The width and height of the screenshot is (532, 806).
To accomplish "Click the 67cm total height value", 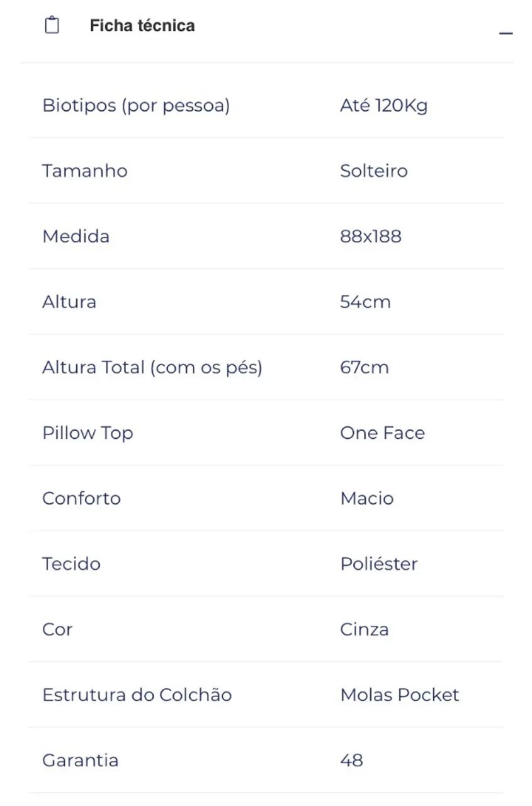I will tap(364, 367).
